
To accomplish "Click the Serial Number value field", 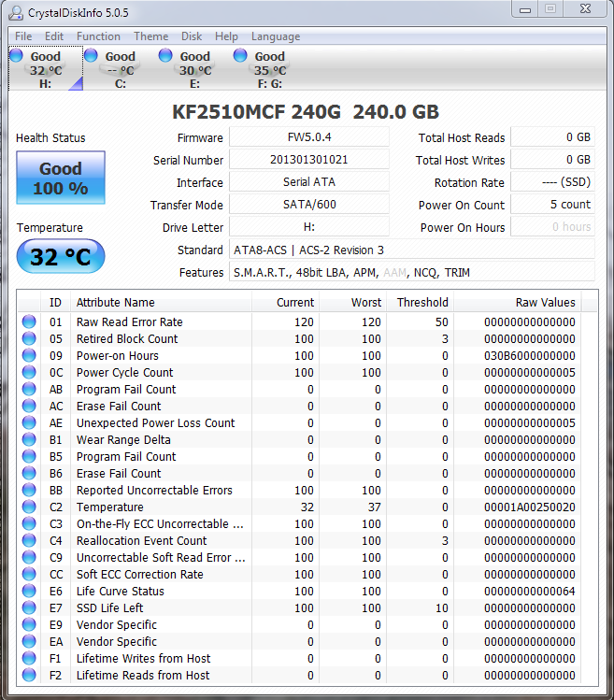I will (308, 160).
